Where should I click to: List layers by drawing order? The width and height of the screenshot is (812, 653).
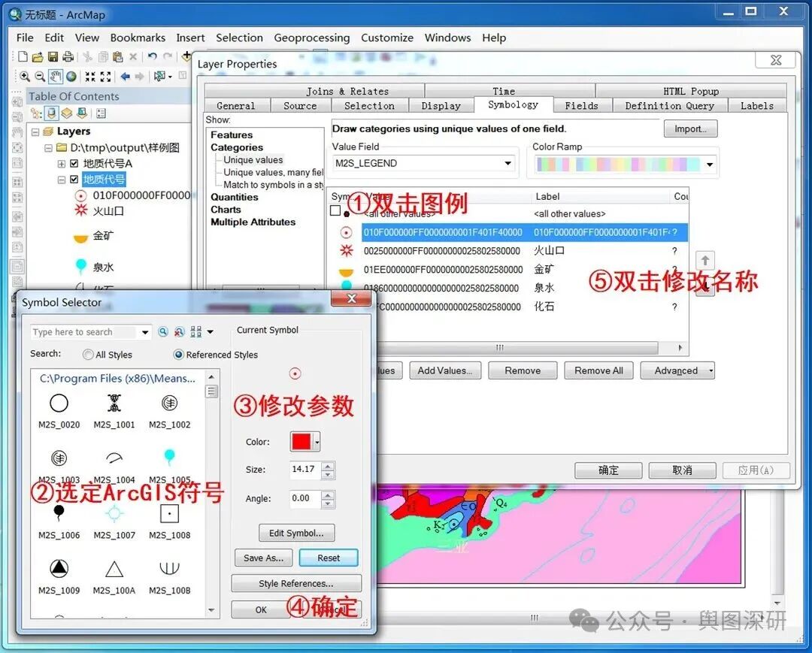pos(36,113)
